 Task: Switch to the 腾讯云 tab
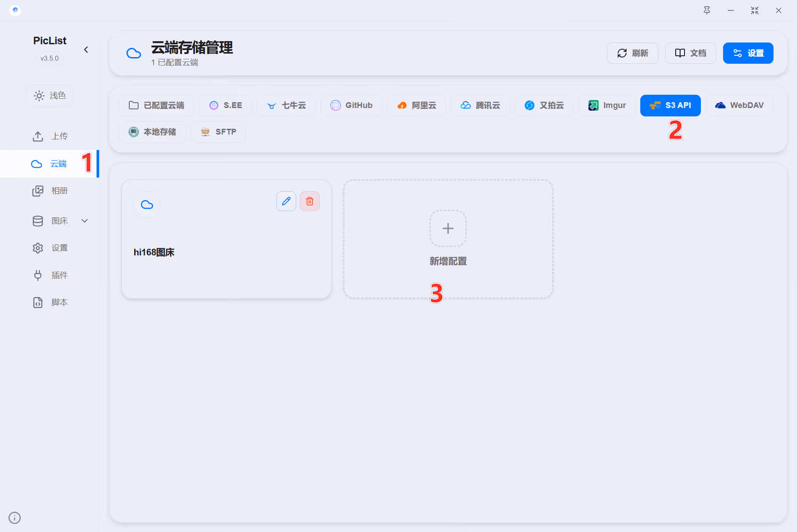[x=480, y=105]
